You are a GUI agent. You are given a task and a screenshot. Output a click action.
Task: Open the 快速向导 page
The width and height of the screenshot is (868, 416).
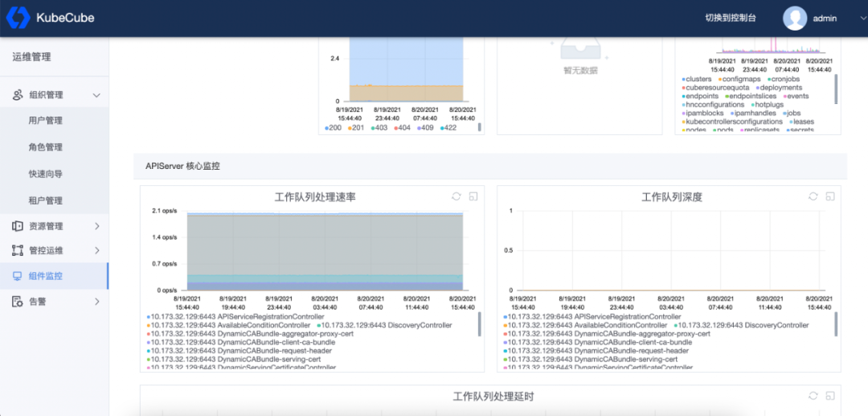coord(45,174)
